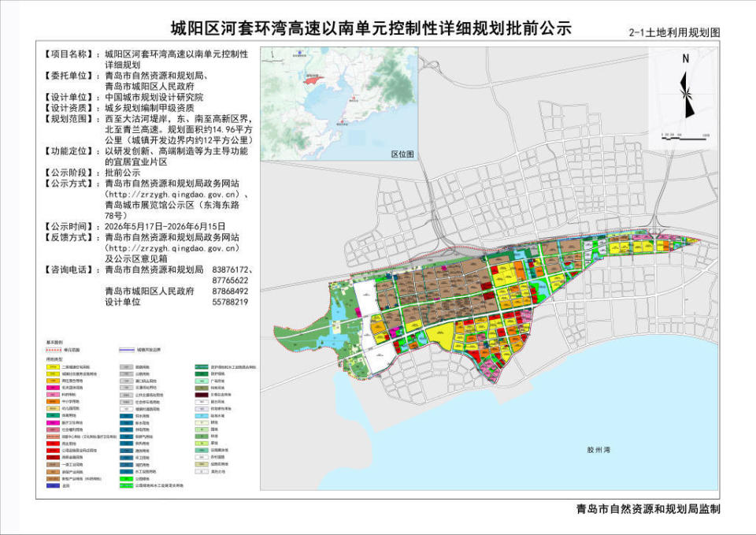
Task: Click the map scale bar under north arrow
Action: (684, 137)
